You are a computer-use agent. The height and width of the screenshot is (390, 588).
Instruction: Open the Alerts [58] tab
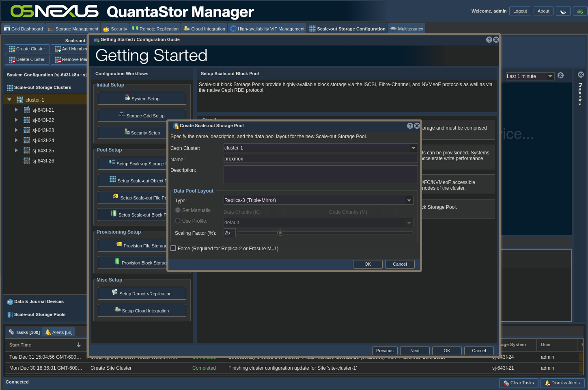point(59,332)
